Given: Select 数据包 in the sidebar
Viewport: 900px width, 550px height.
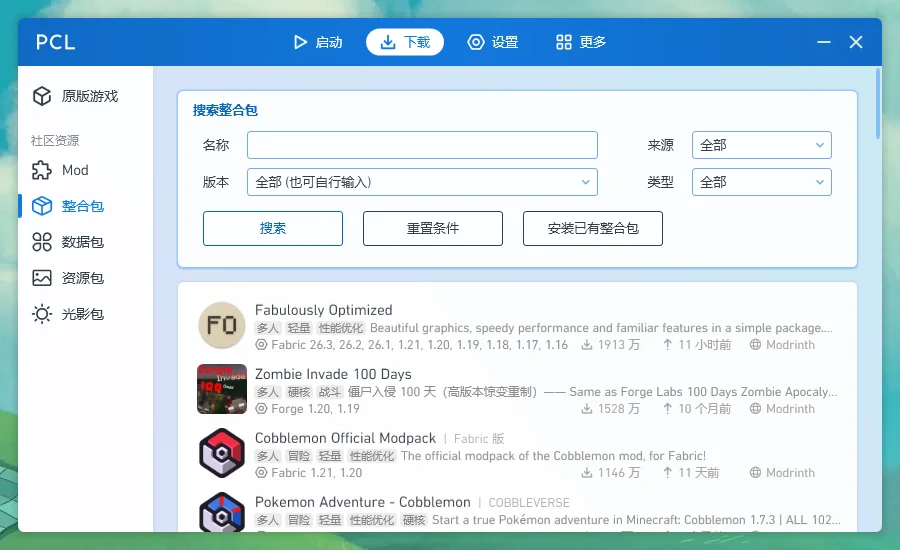Looking at the screenshot, I should pos(86,242).
